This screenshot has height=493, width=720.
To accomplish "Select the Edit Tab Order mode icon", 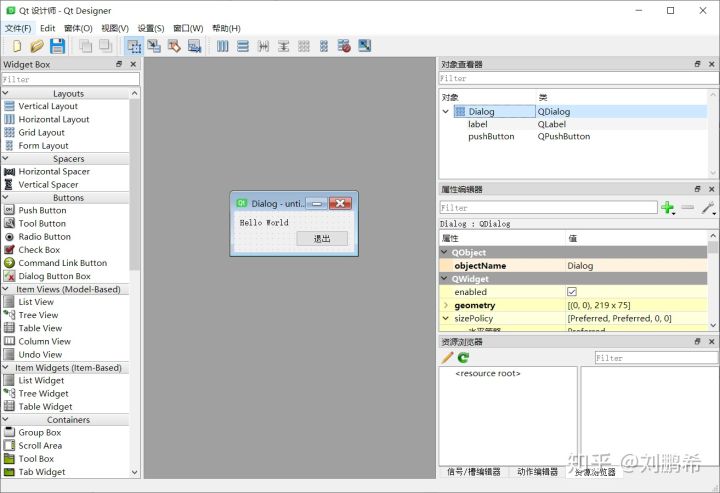I will [194, 46].
